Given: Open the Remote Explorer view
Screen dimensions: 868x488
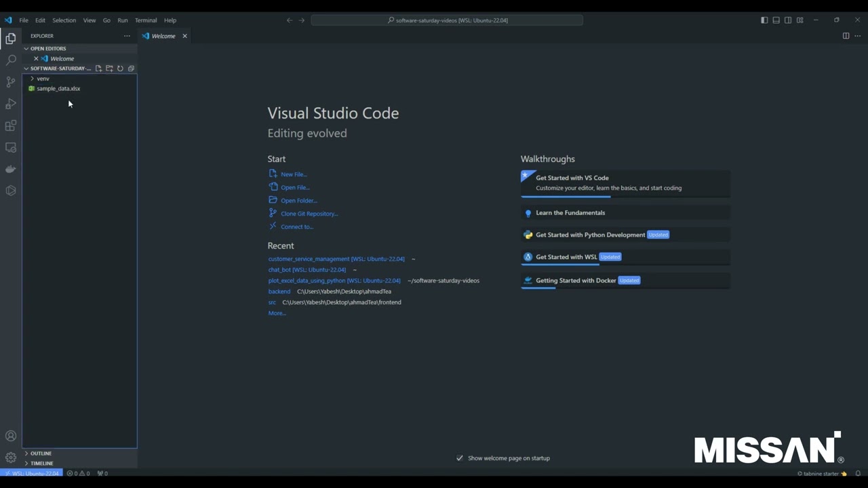Looking at the screenshot, I should pos(11,147).
